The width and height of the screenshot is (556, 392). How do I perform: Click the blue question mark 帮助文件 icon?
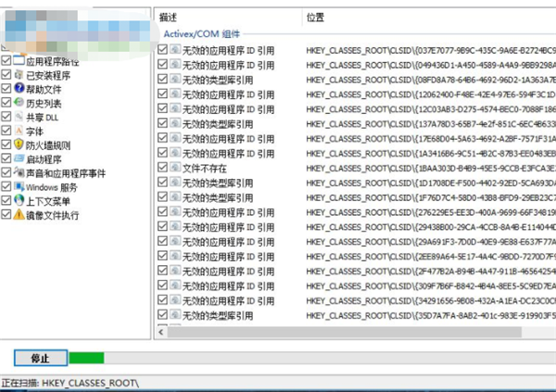point(19,88)
